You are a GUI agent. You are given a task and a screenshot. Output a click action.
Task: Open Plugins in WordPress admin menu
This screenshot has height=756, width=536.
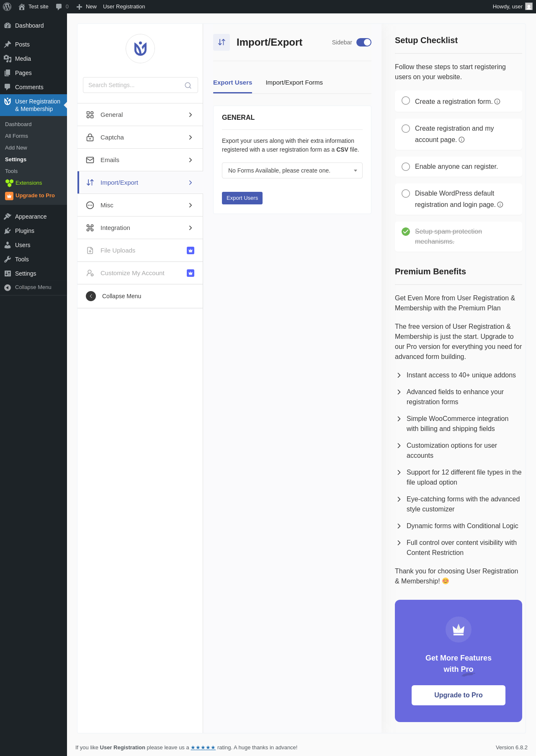tap(33, 231)
